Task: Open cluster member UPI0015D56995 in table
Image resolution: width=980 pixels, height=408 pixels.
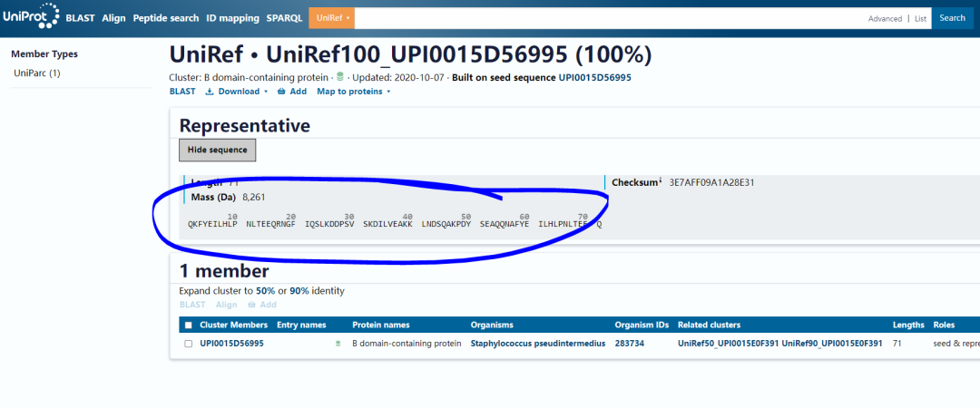Action: (231, 344)
